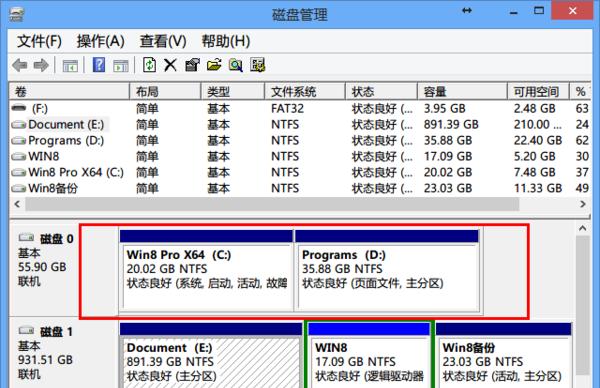Select the Win8 Pro X64 (C:) name in list

76,173
